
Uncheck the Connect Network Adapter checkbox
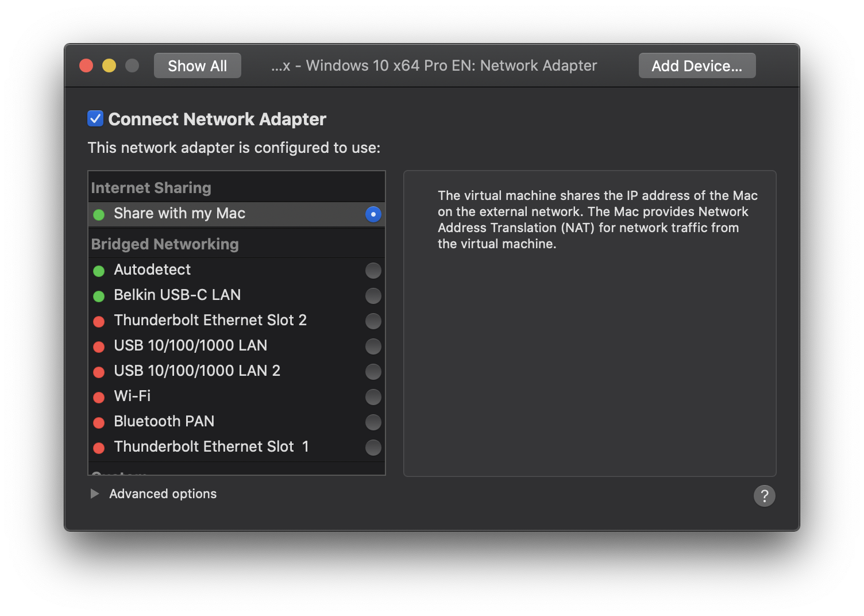click(x=95, y=118)
